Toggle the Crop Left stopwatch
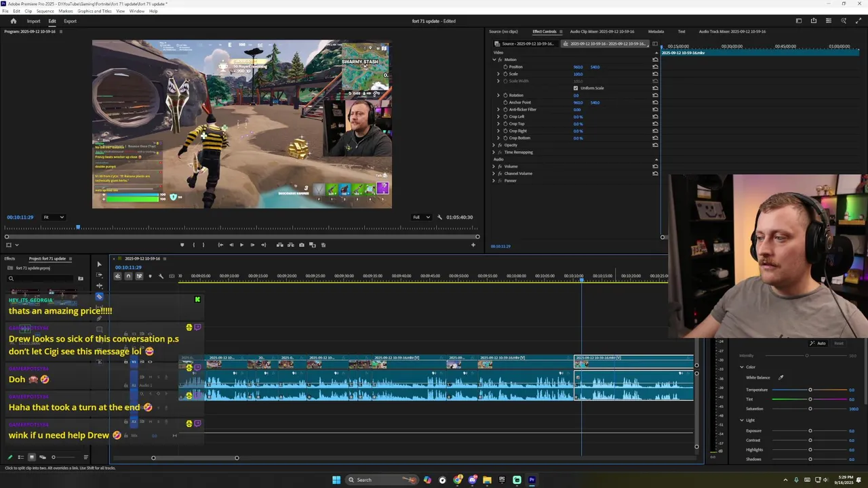The image size is (868, 488). [505, 117]
